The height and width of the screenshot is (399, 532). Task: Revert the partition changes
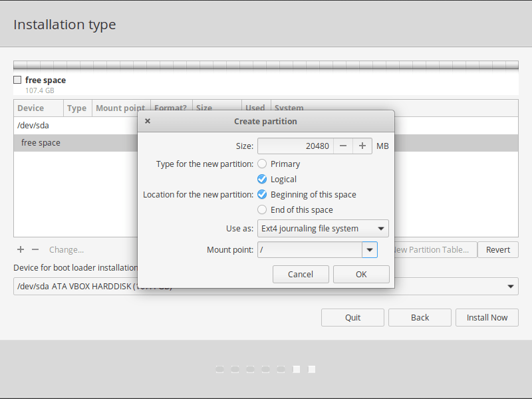click(497, 249)
